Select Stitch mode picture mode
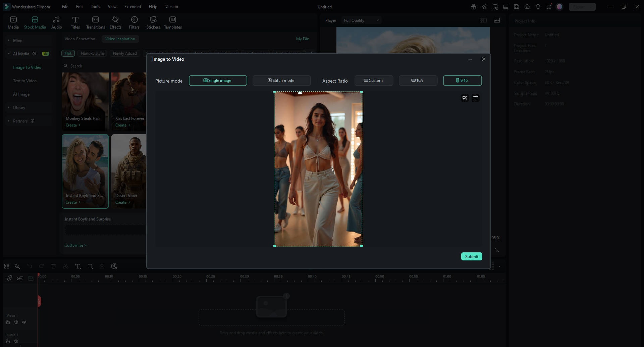Screen dimensions: 644x347 (x=281, y=81)
